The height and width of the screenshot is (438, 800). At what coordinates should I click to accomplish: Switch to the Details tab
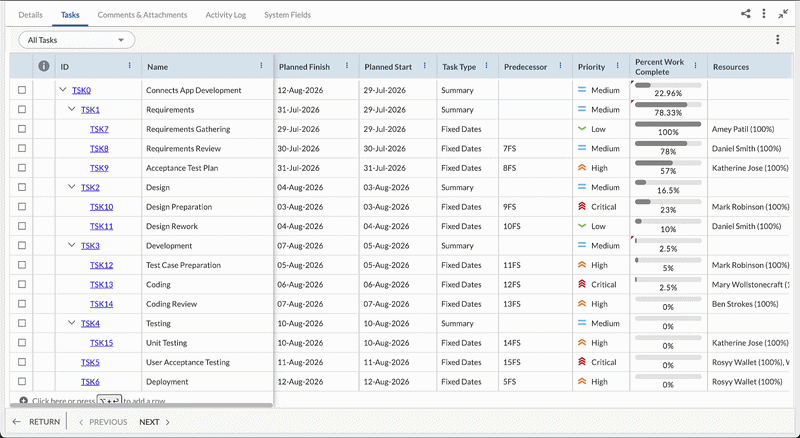click(x=31, y=15)
